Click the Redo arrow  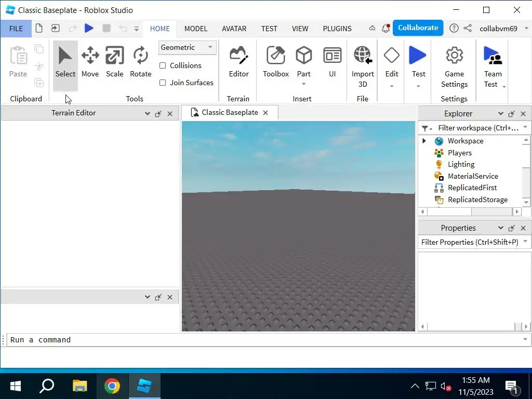point(72,28)
